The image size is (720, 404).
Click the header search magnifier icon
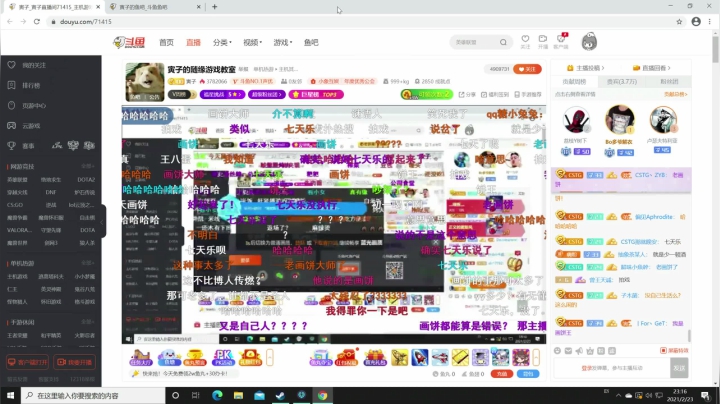click(x=503, y=42)
